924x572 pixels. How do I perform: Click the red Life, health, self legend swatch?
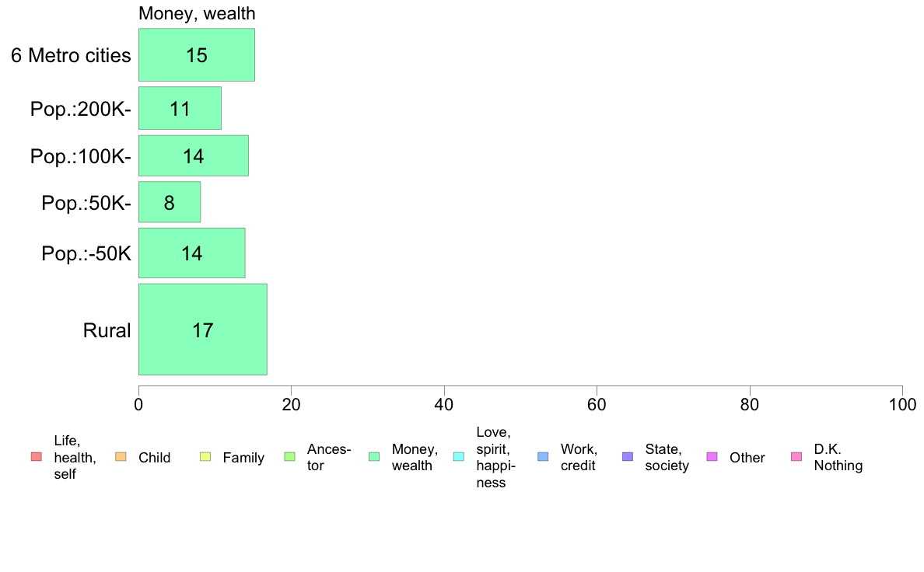click(x=36, y=456)
